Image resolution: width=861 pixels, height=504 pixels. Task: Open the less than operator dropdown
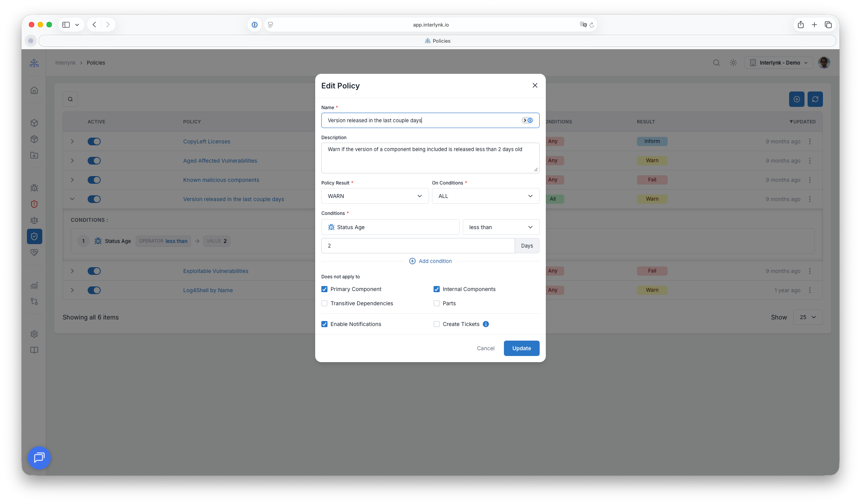[501, 227]
